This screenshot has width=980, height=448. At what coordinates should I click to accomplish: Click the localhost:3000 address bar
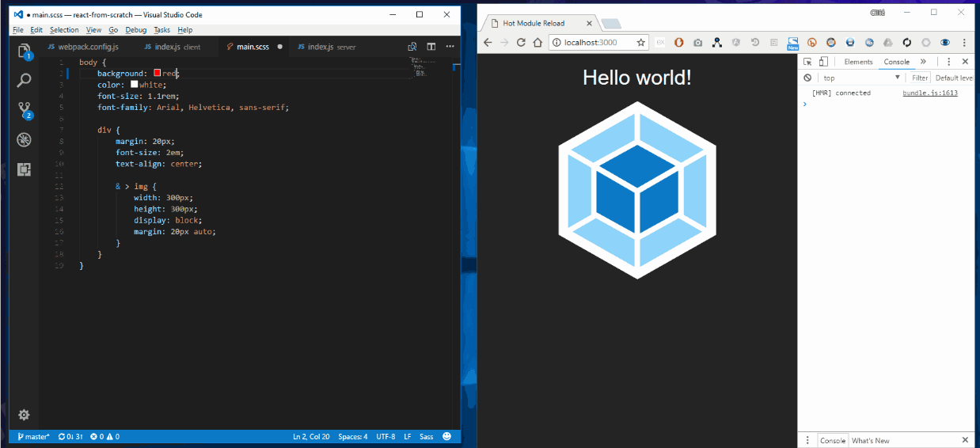[x=599, y=42]
